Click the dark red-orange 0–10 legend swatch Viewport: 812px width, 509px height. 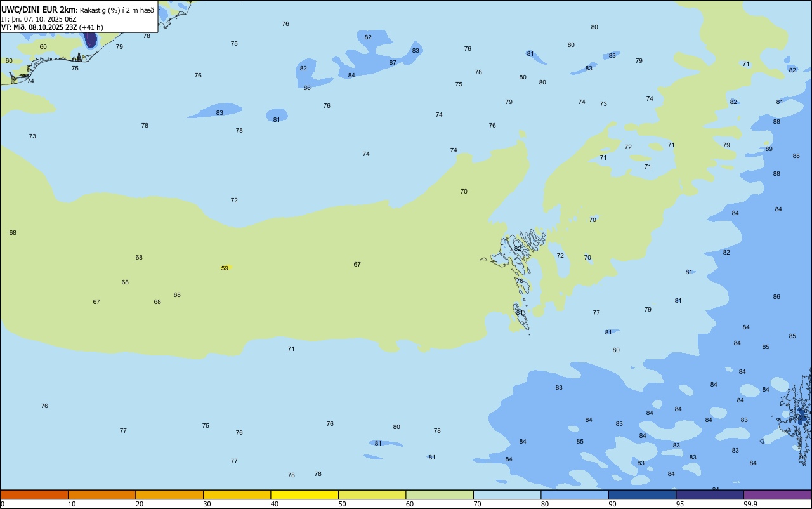pos(34,494)
